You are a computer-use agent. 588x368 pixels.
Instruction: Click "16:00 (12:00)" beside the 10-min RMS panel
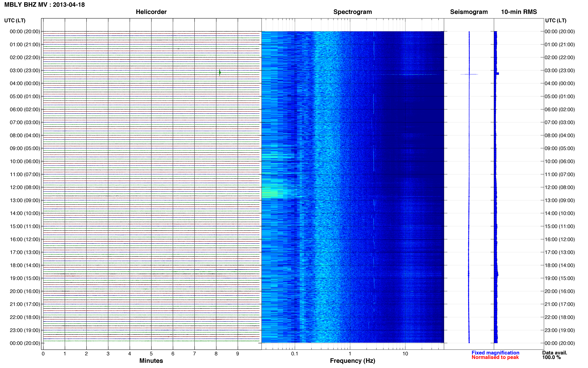(x=560, y=239)
